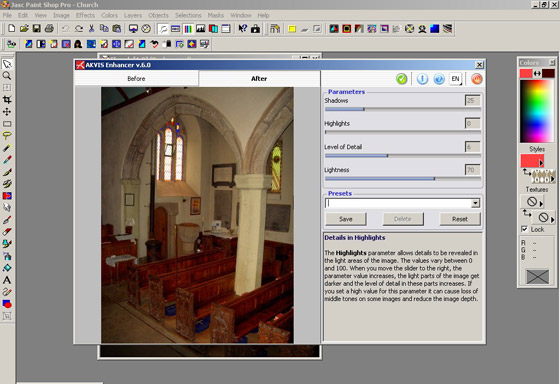Toggle the histogram window icon
Image resolution: width=560 pixels, height=384 pixels.
click(200, 29)
